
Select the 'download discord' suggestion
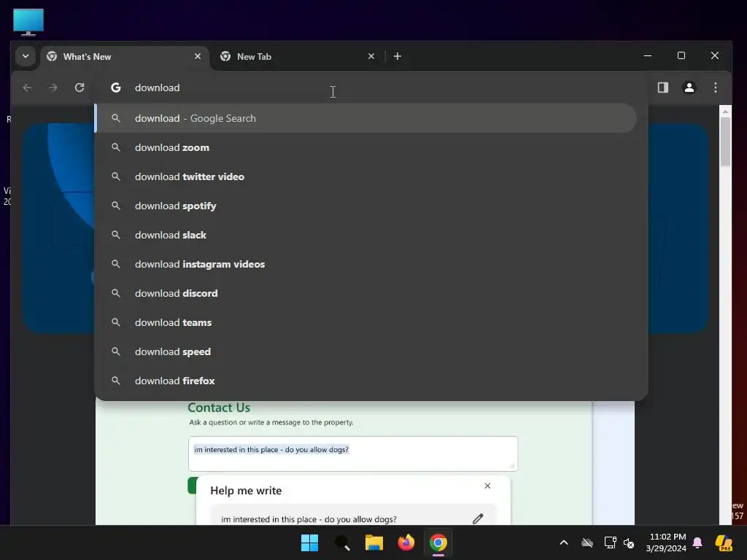point(365,293)
